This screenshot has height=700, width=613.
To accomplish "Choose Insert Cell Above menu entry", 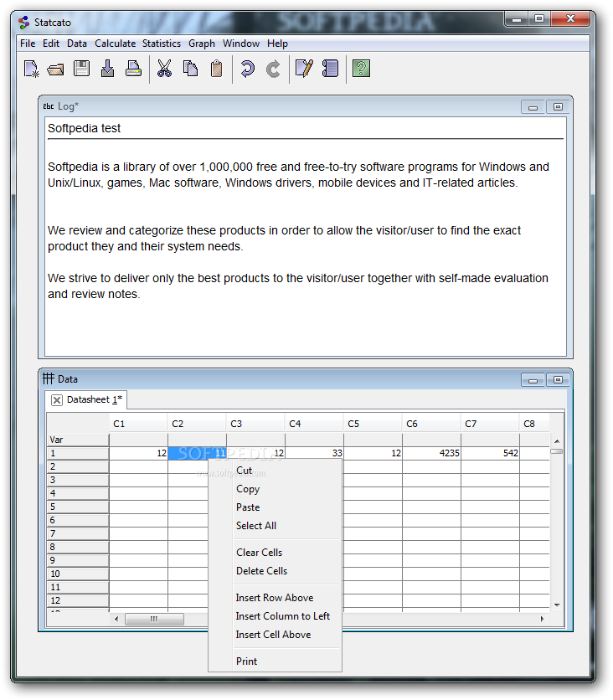I will click(x=275, y=635).
